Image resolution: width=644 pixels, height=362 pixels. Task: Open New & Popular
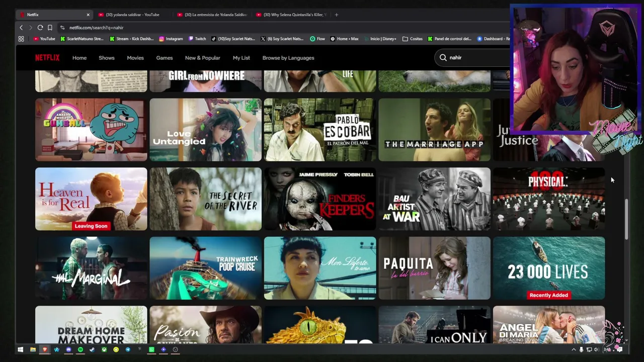(x=203, y=58)
